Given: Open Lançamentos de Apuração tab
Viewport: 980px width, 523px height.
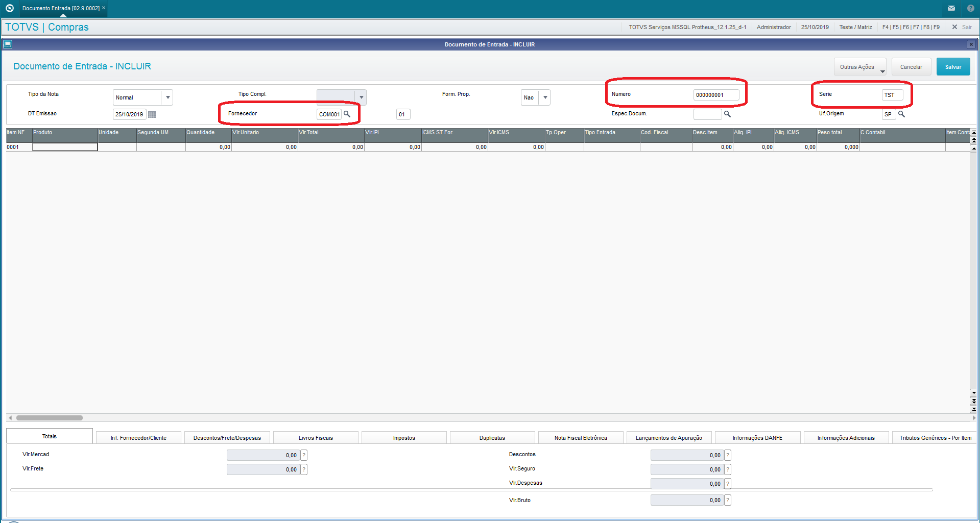Looking at the screenshot, I should click(x=669, y=438).
